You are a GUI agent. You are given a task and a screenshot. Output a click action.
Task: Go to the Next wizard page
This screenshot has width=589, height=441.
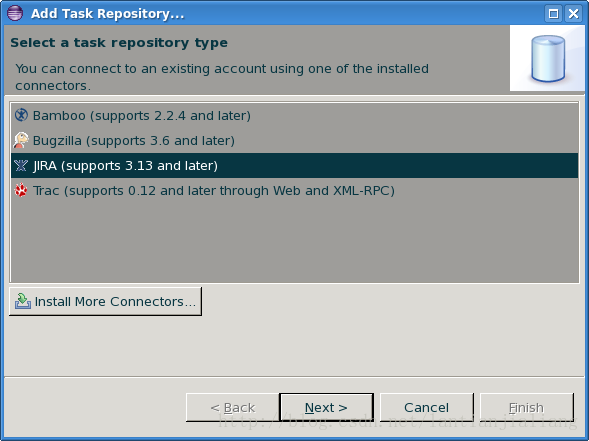[x=326, y=407]
